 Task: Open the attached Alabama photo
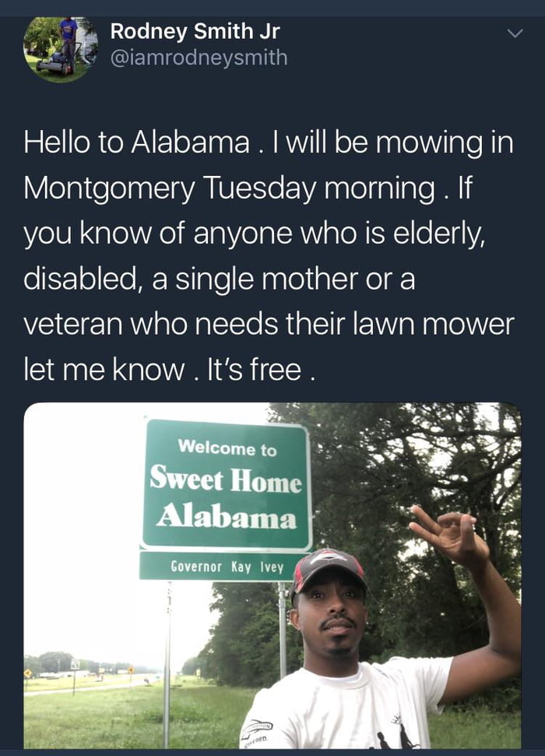click(272, 576)
